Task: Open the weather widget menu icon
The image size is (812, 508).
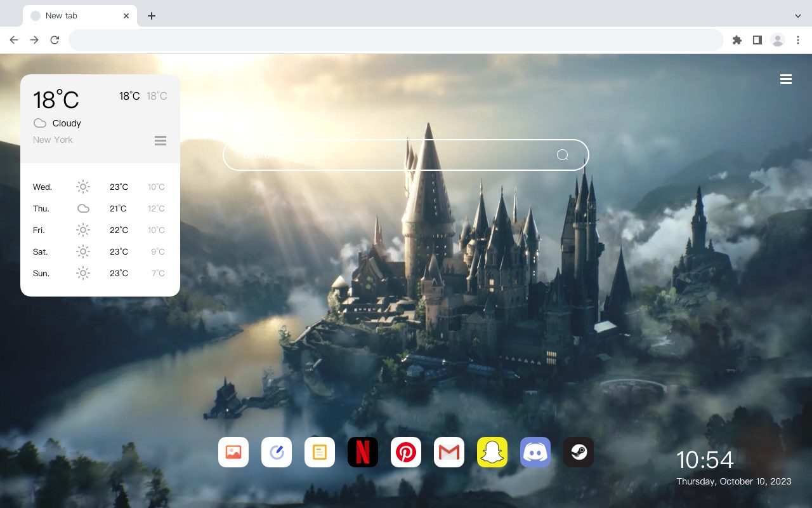Action: (160, 140)
